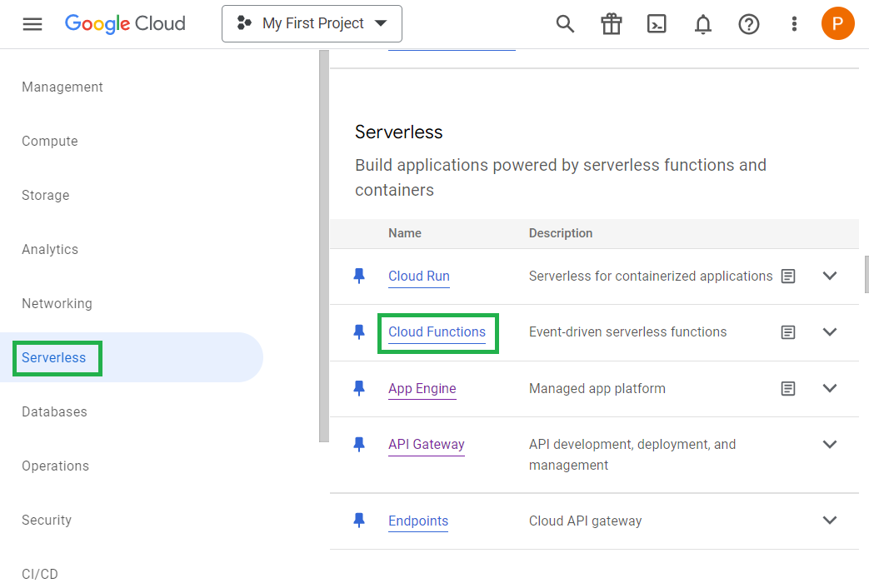Image resolution: width=869 pixels, height=588 pixels.
Task: Open Cloud Functions documentation icon
Action: (x=788, y=332)
